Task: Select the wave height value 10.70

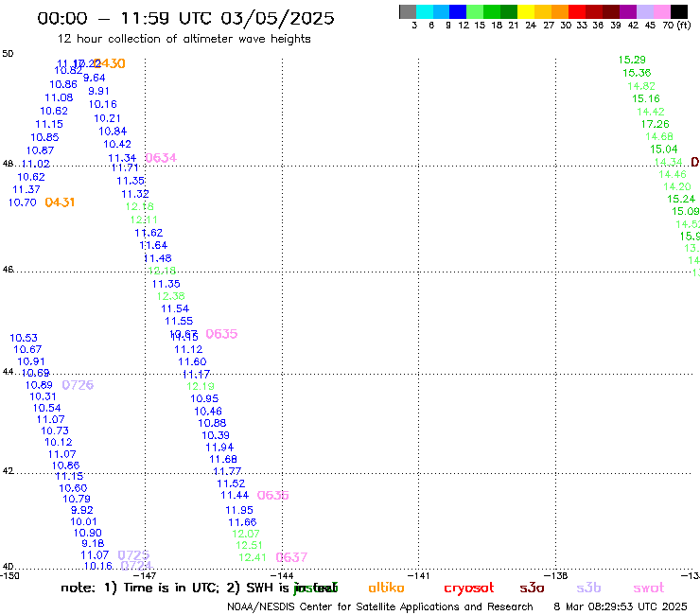Action: coord(23,202)
